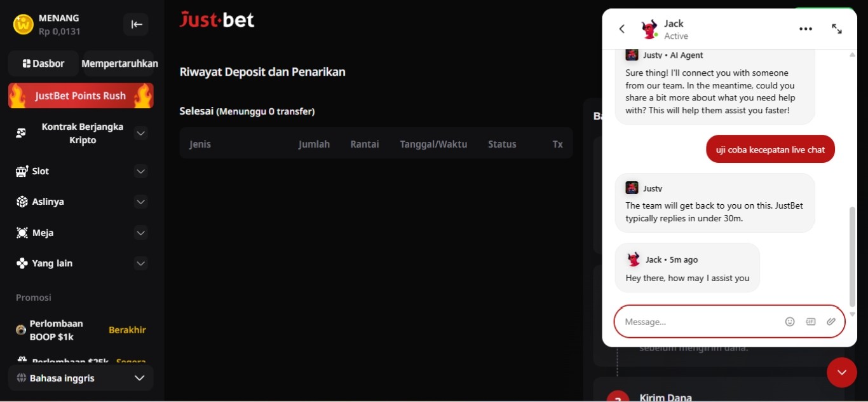
Task: Open the JustBet Points Rush banner
Action: tap(81, 95)
